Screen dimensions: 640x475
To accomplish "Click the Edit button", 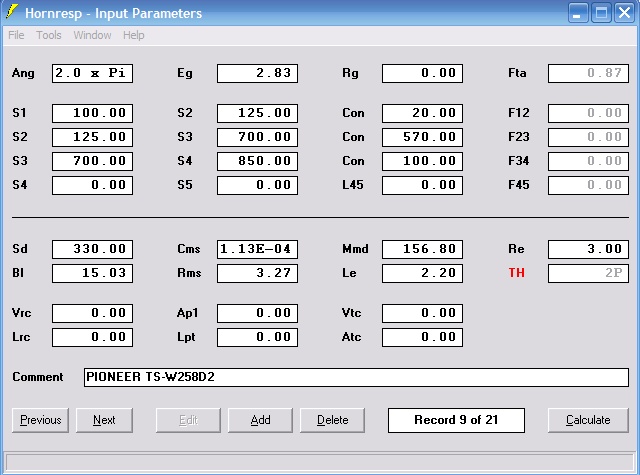I will [188, 420].
